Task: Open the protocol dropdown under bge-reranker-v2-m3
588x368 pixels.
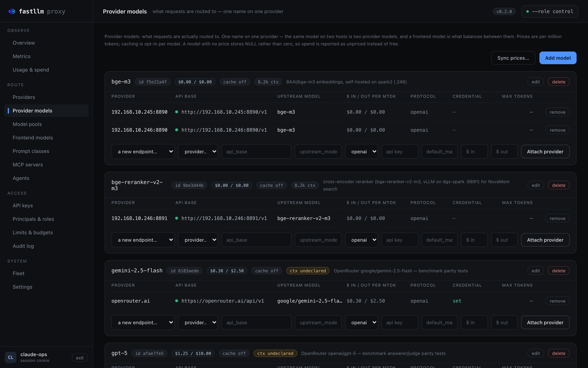Action: (361, 240)
